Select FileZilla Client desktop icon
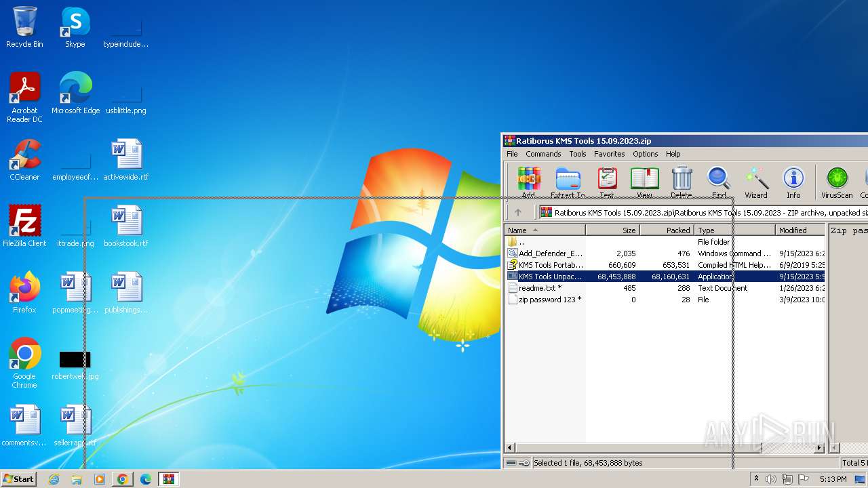Viewport: 868px width, 488px height. click(x=24, y=226)
